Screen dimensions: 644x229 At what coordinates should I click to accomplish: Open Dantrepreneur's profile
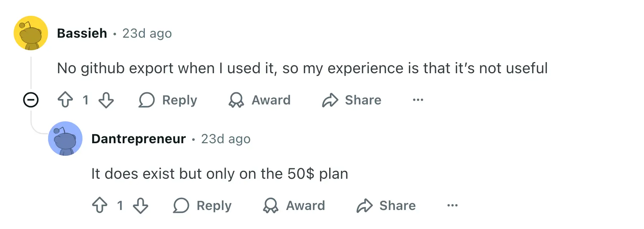pos(139,139)
